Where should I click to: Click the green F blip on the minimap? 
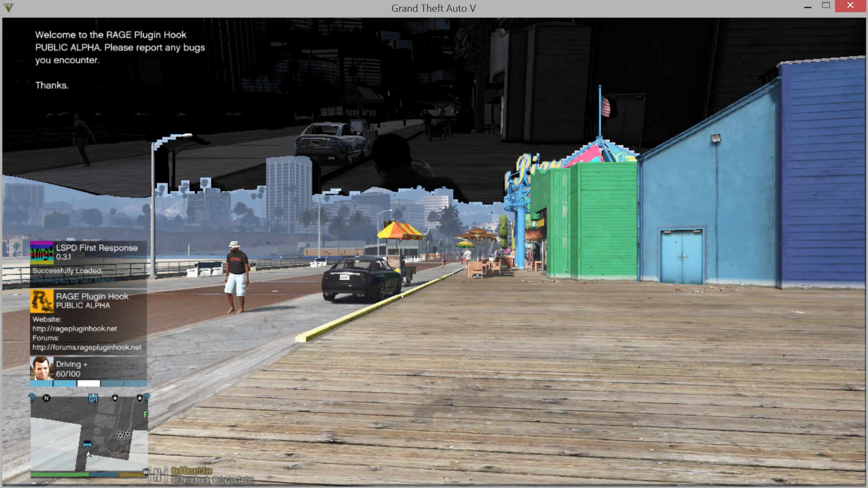(146, 414)
